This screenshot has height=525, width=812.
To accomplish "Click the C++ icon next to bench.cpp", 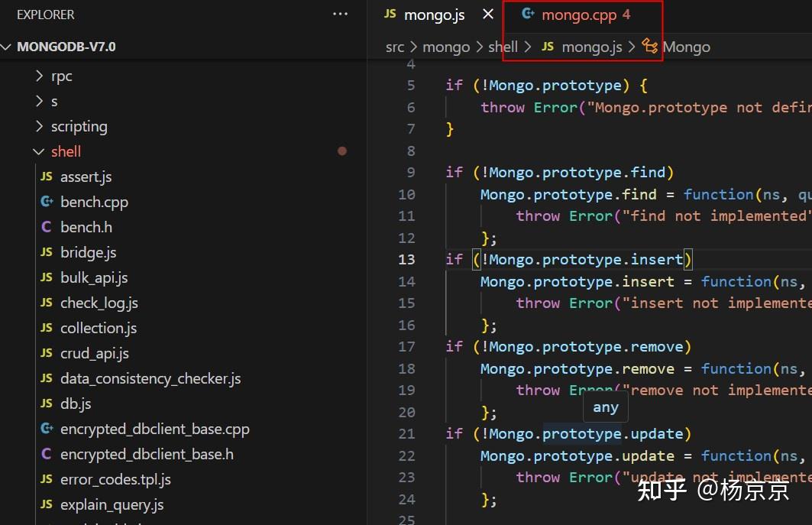I will point(46,202).
